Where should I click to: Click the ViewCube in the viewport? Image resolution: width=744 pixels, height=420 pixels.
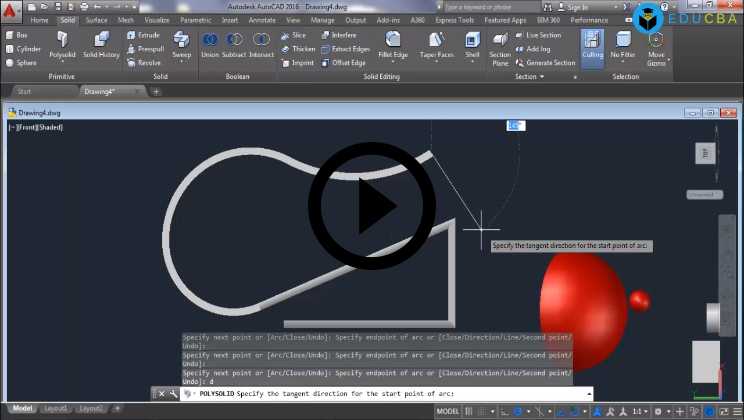point(703,153)
